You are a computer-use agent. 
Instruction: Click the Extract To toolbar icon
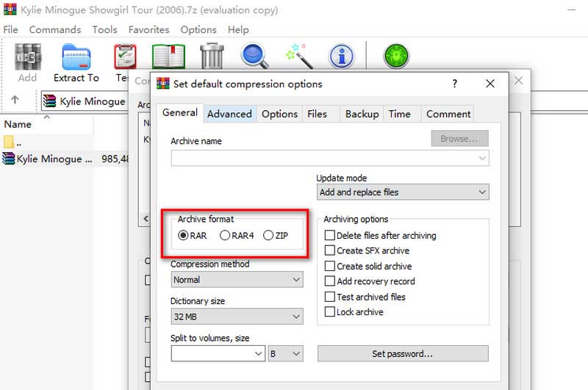tap(76, 58)
